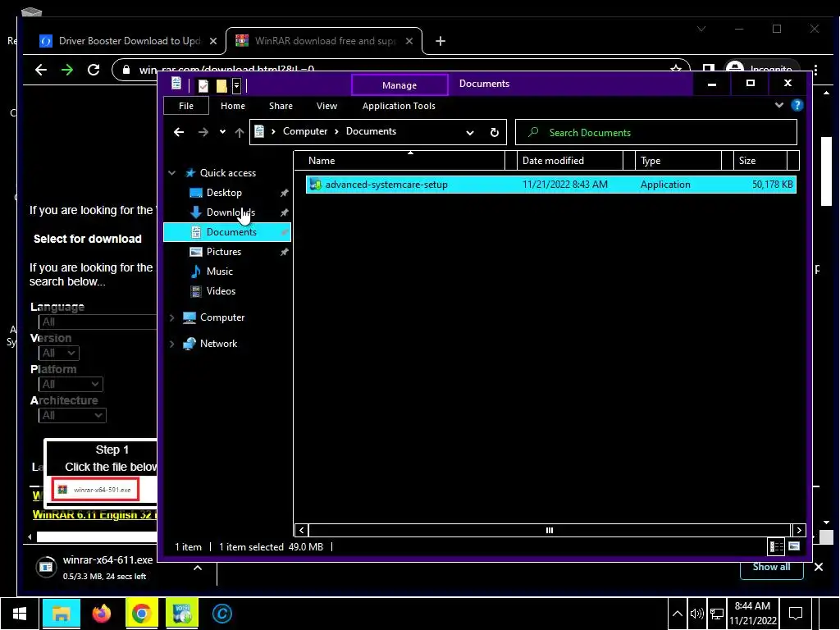Click Chrome's forward arrow
This screenshot has height=630, width=840.
(67, 70)
